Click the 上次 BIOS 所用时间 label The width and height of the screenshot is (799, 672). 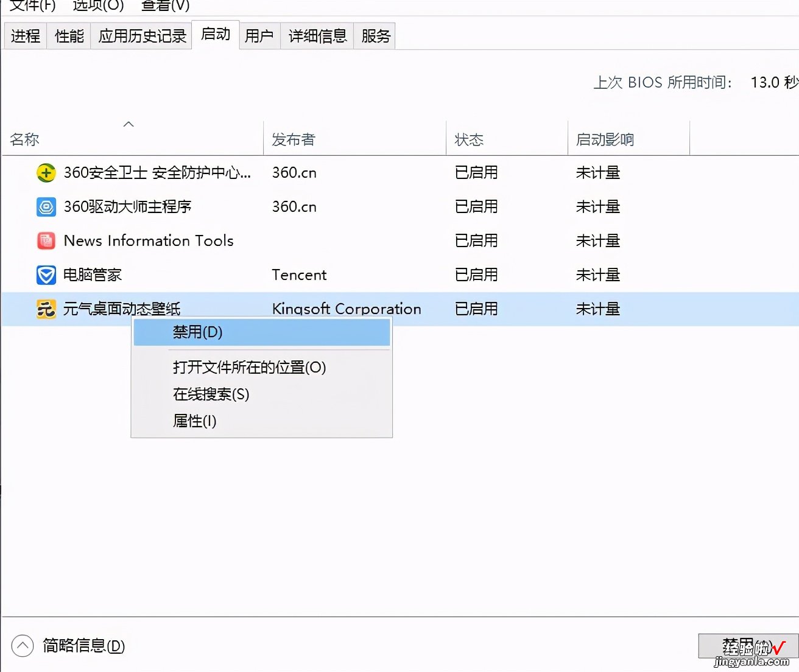[663, 82]
